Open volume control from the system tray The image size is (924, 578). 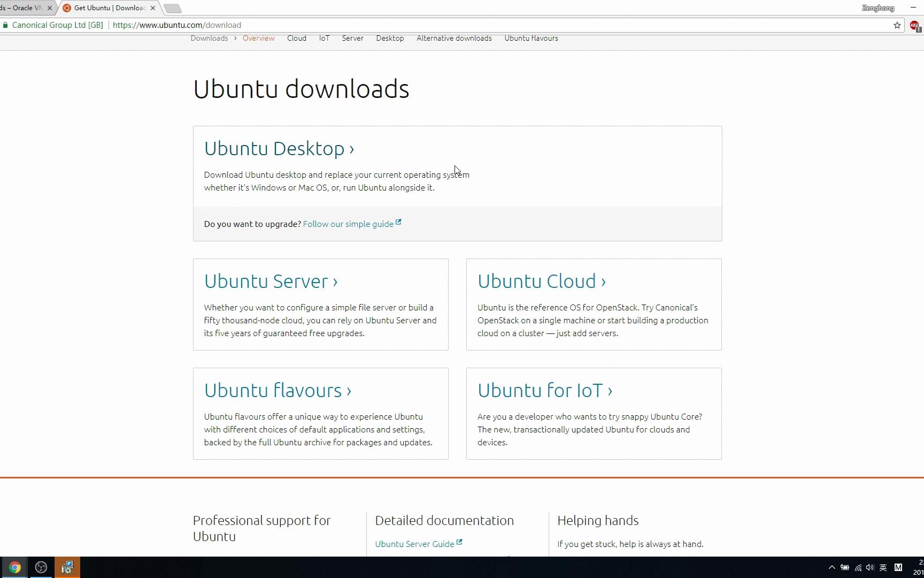tap(869, 567)
